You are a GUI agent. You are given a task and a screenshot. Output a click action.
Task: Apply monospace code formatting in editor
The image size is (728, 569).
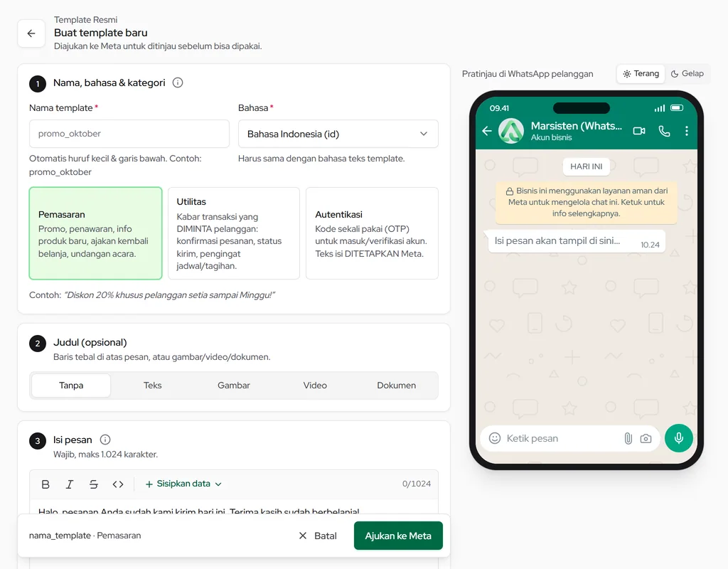(118, 484)
